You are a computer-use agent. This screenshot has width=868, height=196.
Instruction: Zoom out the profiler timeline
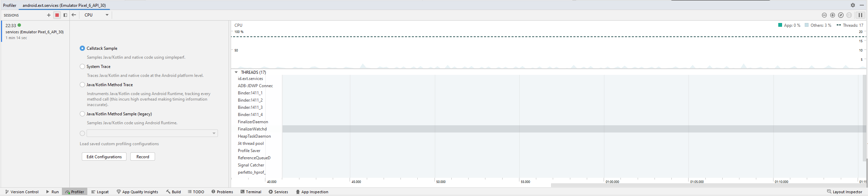tap(824, 15)
